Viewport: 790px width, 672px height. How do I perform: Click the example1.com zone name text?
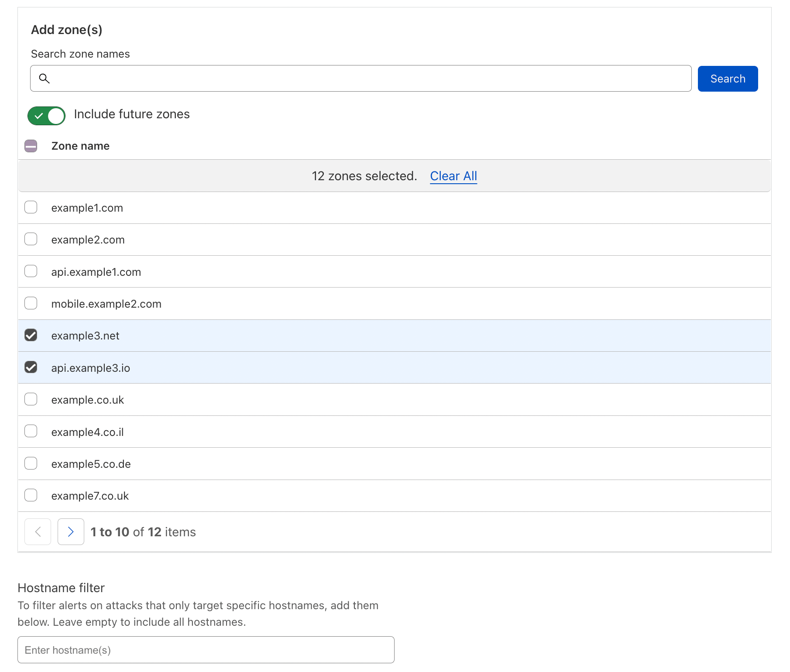(x=87, y=208)
